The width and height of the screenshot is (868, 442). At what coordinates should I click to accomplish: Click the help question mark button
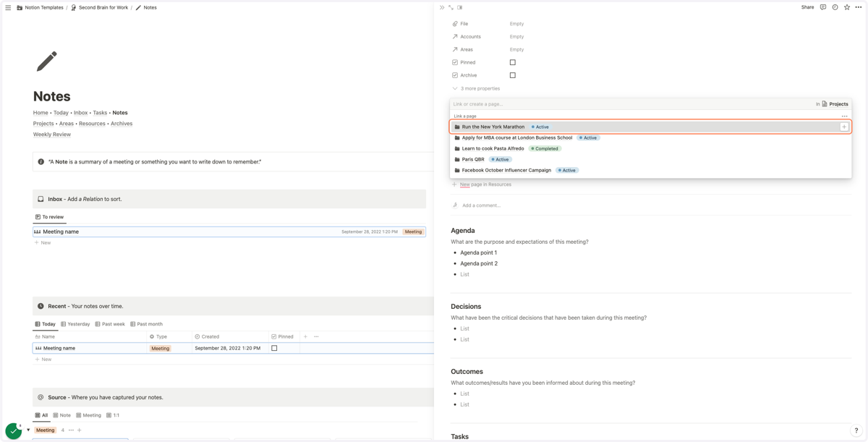[856, 430]
